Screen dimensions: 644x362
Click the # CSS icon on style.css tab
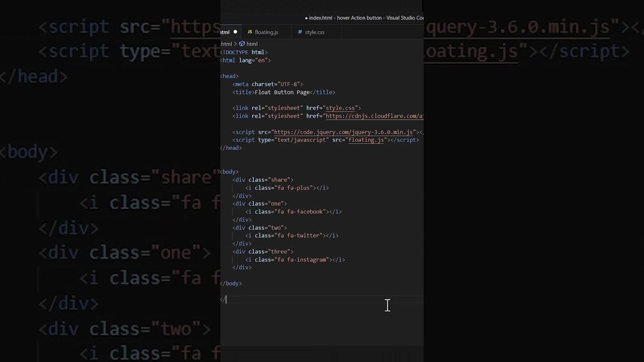300,32
